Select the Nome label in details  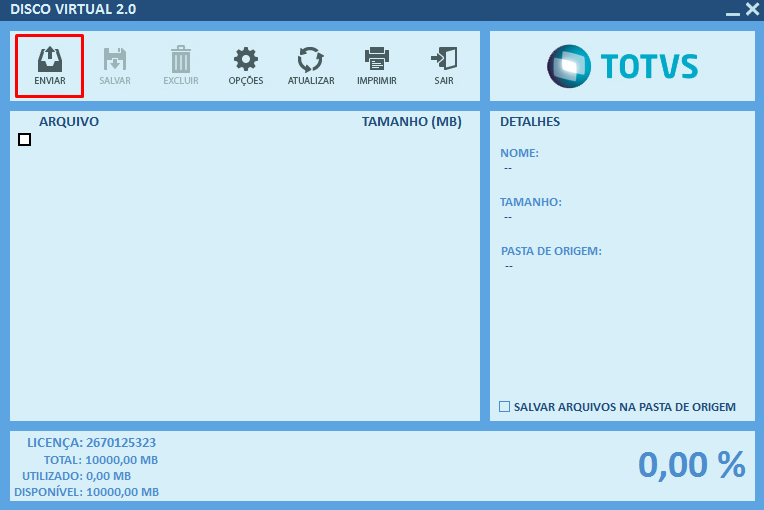(519, 153)
